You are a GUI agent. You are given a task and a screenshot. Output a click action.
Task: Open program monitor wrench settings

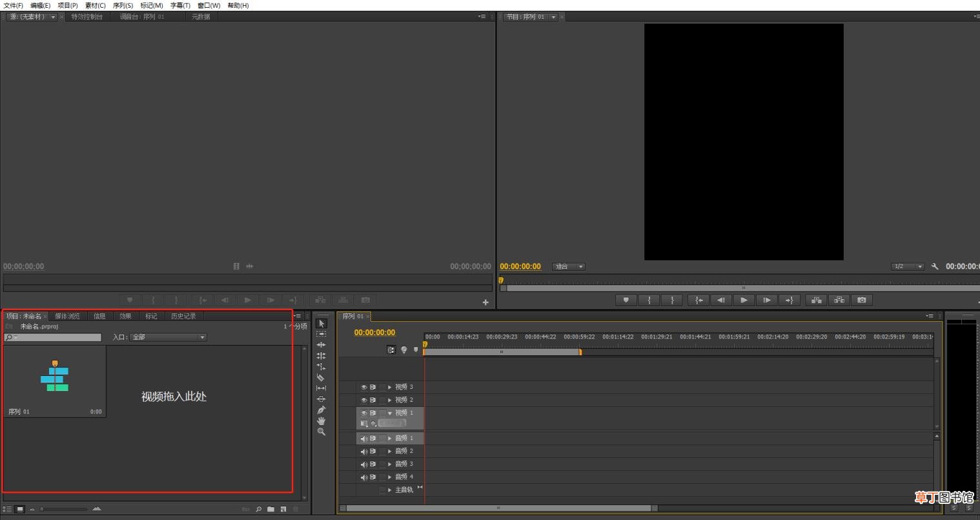point(934,266)
